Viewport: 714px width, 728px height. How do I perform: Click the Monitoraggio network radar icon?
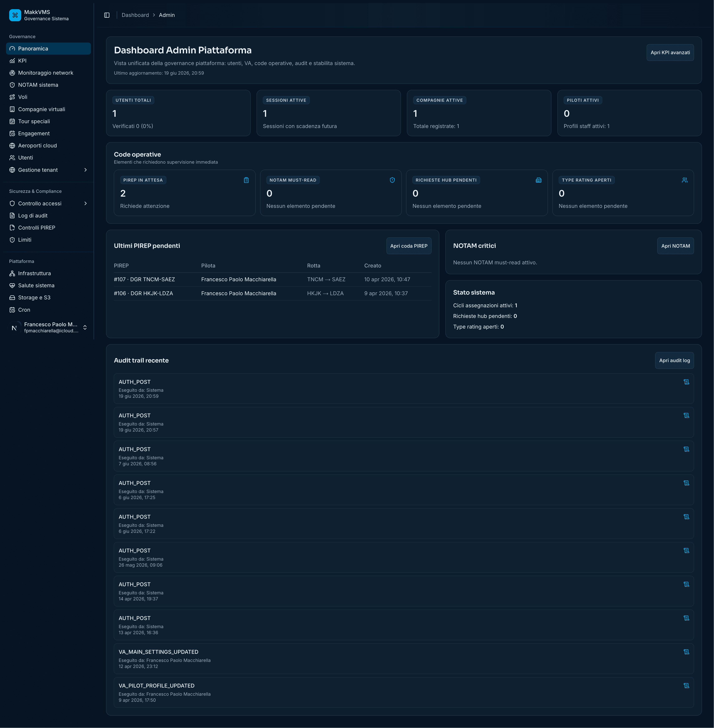[12, 73]
